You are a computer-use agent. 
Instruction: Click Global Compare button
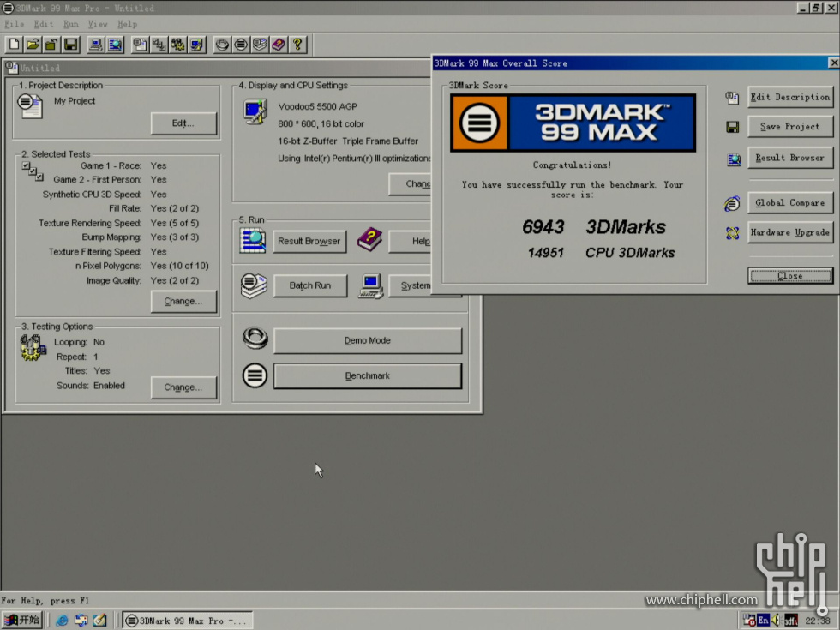[x=790, y=203]
